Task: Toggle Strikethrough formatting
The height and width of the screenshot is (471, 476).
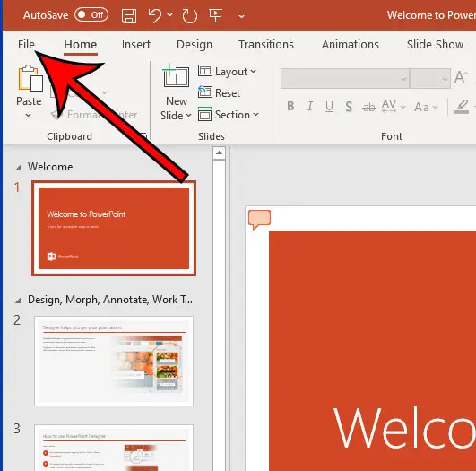Action: coord(368,107)
